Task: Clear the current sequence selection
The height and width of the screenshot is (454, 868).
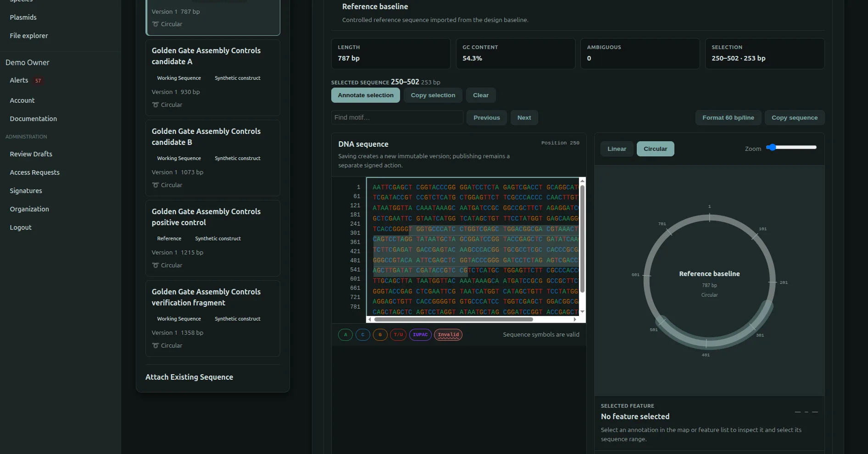Action: (x=481, y=95)
